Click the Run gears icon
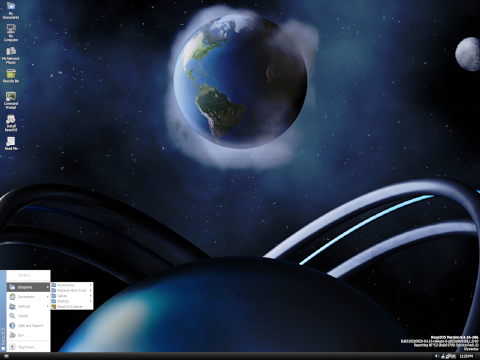480x360 pixels. [x=12, y=335]
